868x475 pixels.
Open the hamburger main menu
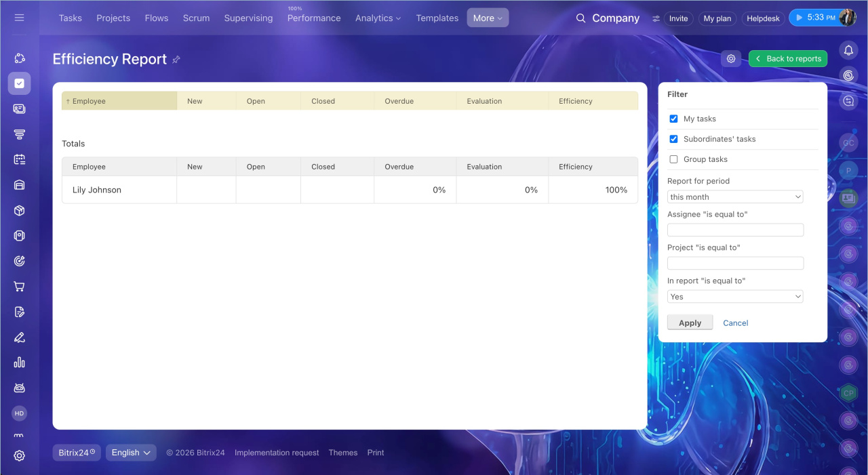19,18
